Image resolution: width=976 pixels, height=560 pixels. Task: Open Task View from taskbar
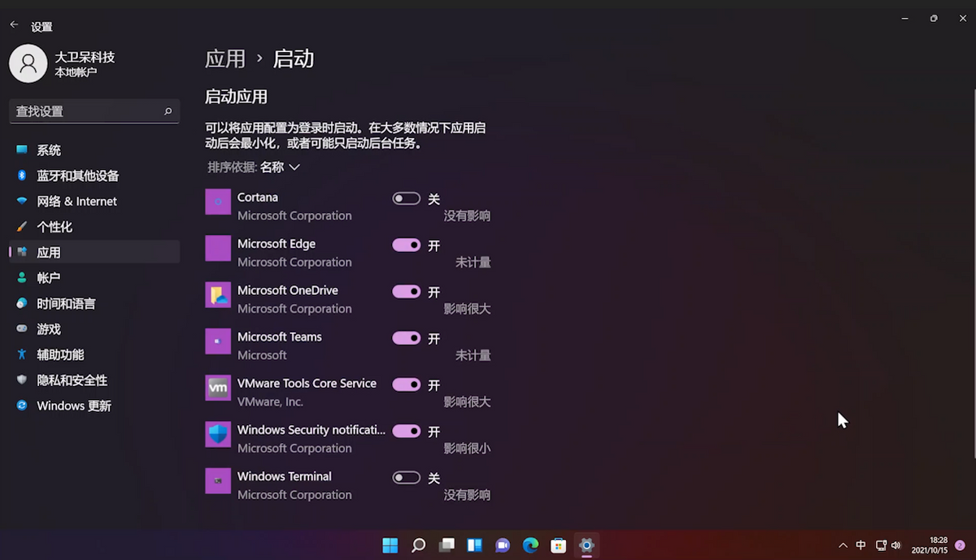pyautogui.click(x=447, y=545)
